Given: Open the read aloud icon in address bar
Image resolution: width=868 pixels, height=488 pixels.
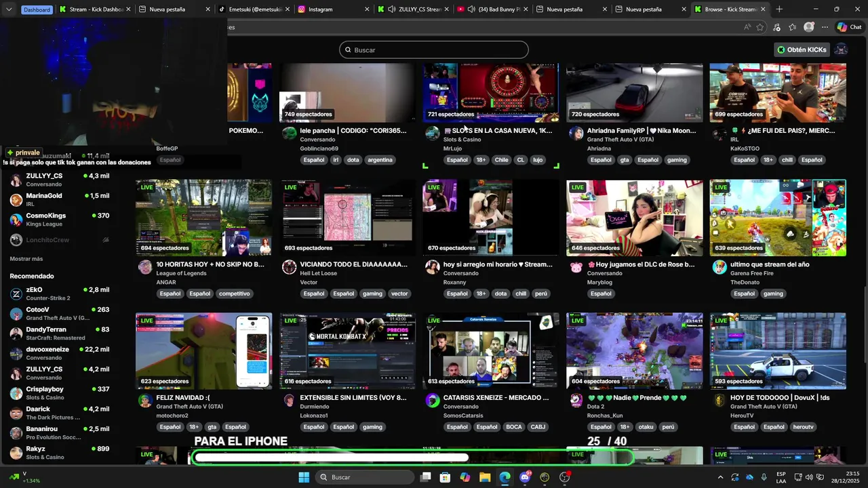Looking at the screenshot, I should pyautogui.click(x=747, y=27).
